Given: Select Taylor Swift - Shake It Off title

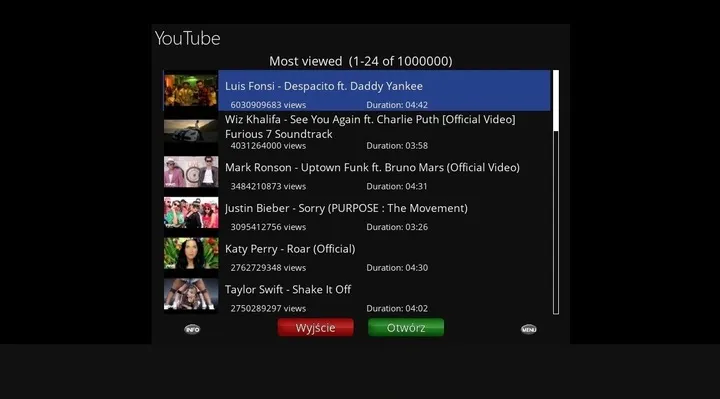Looking at the screenshot, I should (288, 290).
